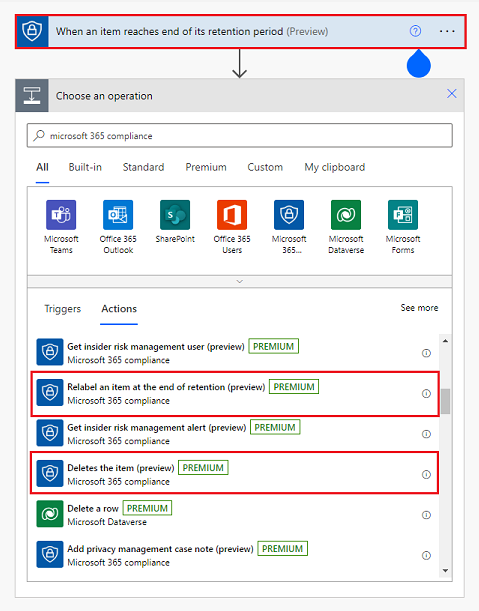479x611 pixels.
Task: Choose Get insider risk management user action
Action: click(x=235, y=352)
